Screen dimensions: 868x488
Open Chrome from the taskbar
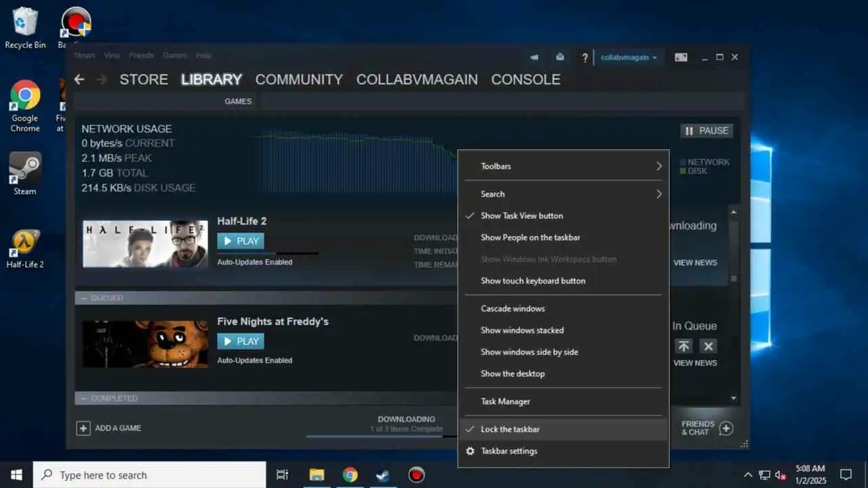[x=350, y=474]
